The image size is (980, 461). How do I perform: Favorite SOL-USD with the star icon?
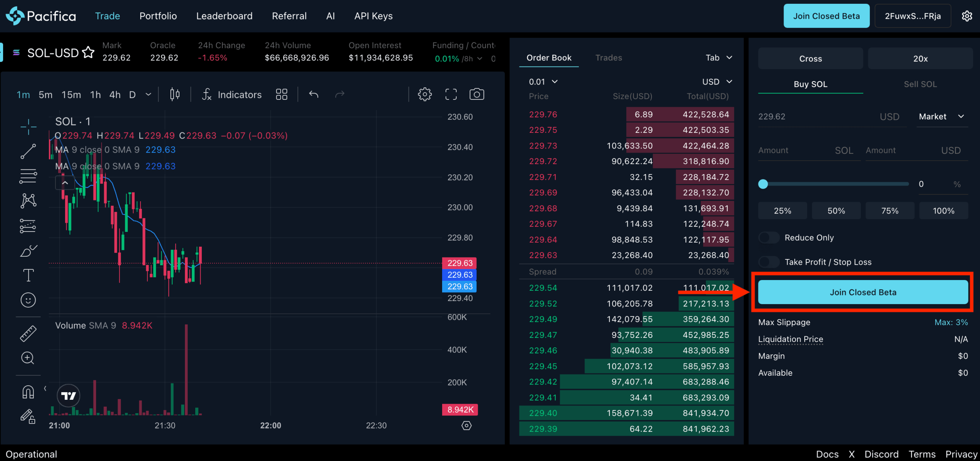pos(88,52)
